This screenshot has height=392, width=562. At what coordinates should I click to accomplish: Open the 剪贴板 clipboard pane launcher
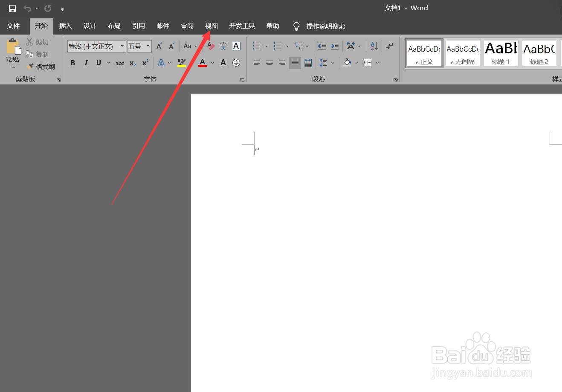(x=59, y=80)
